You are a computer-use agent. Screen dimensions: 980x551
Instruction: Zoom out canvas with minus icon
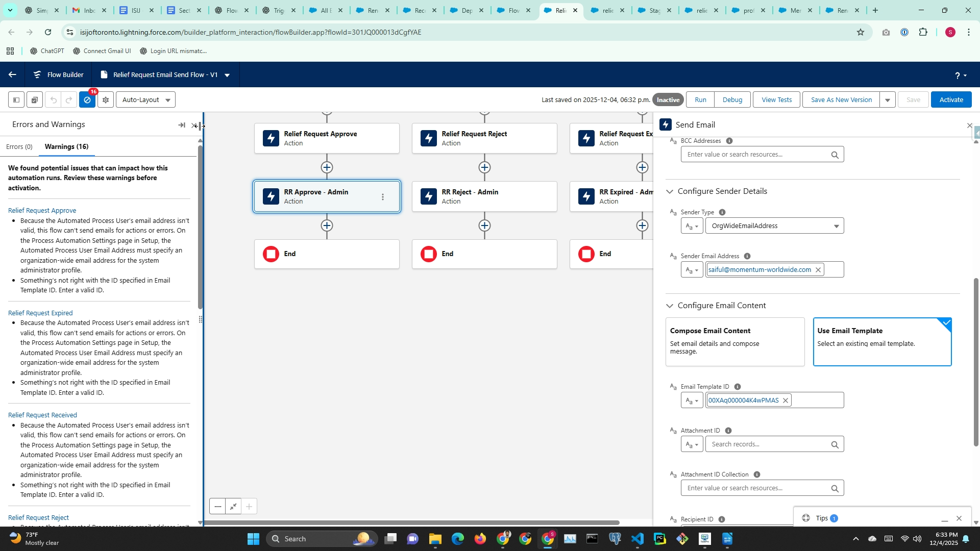click(x=218, y=507)
